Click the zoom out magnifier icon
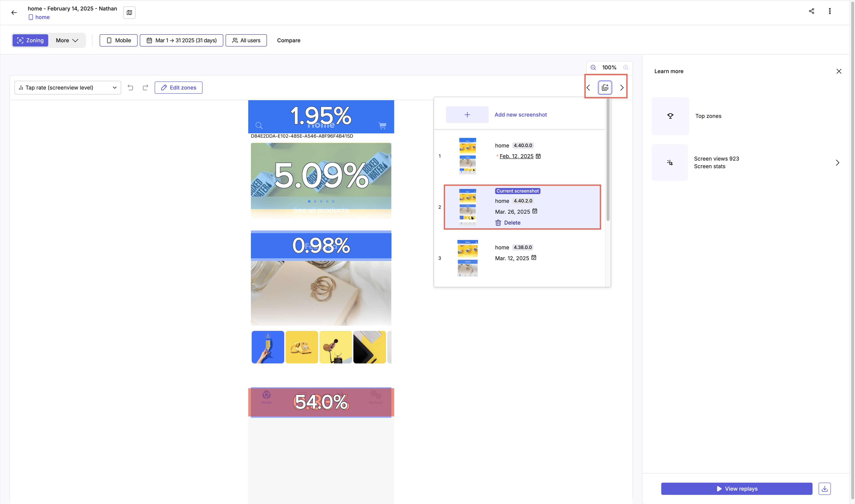Viewport: 855px width, 504px height. click(x=593, y=68)
